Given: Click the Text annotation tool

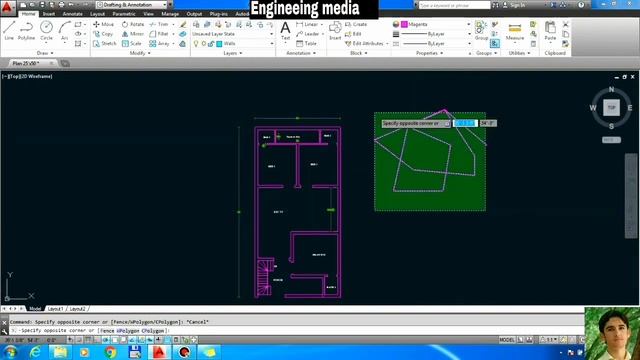Looking at the screenshot, I should [285, 31].
